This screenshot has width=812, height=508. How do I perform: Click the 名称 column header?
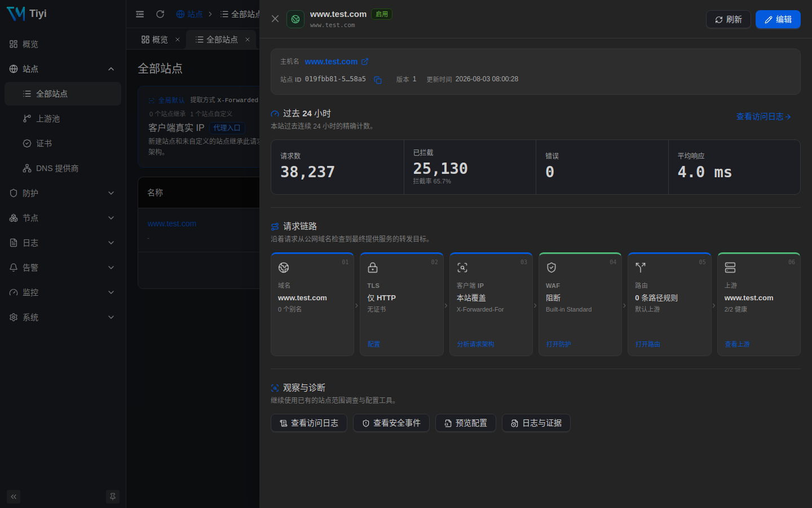(x=155, y=192)
